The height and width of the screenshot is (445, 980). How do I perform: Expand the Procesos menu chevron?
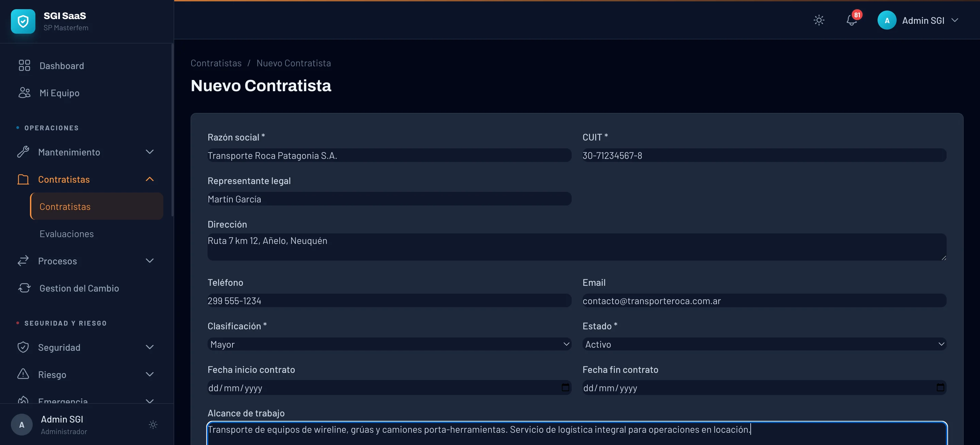[x=149, y=261]
